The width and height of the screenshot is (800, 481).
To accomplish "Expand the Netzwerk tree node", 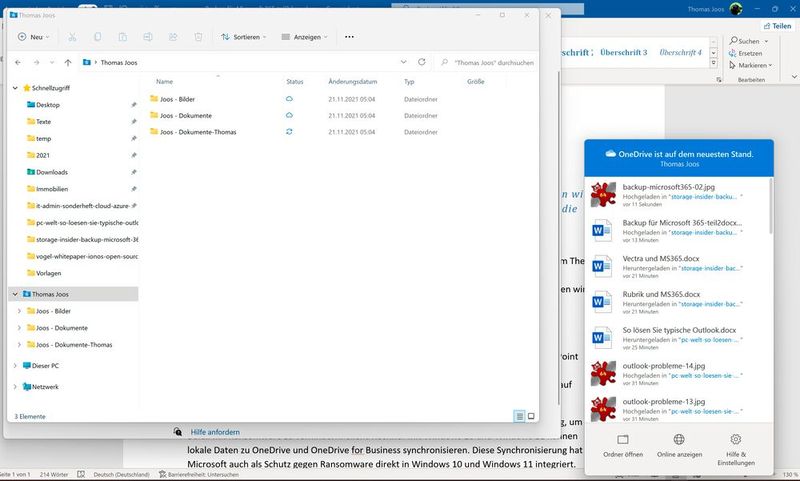I will [x=15, y=387].
